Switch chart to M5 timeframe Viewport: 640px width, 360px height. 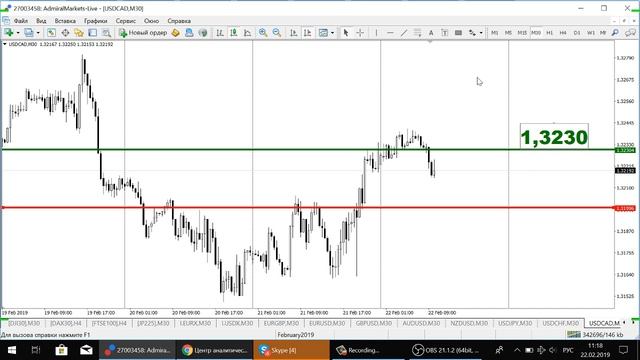pyautogui.click(x=508, y=33)
